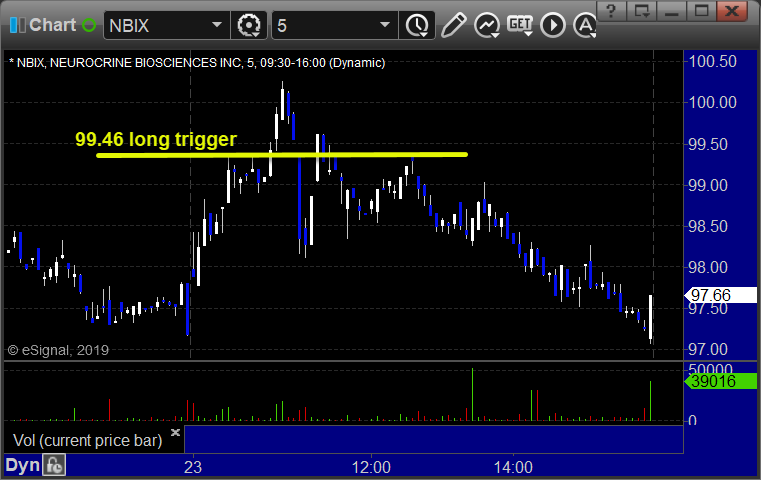Screen dimensions: 761x480
Task: Minimize the chart window
Action: click(x=671, y=11)
